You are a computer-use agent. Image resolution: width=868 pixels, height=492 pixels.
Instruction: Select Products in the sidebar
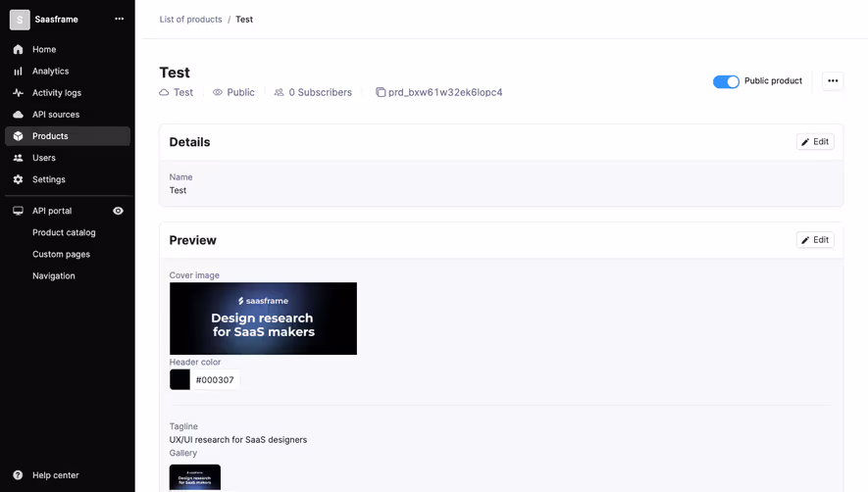(x=68, y=136)
